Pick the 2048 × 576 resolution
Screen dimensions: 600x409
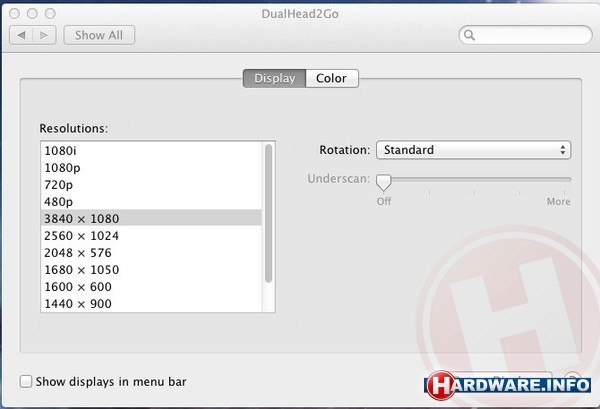[x=151, y=253]
